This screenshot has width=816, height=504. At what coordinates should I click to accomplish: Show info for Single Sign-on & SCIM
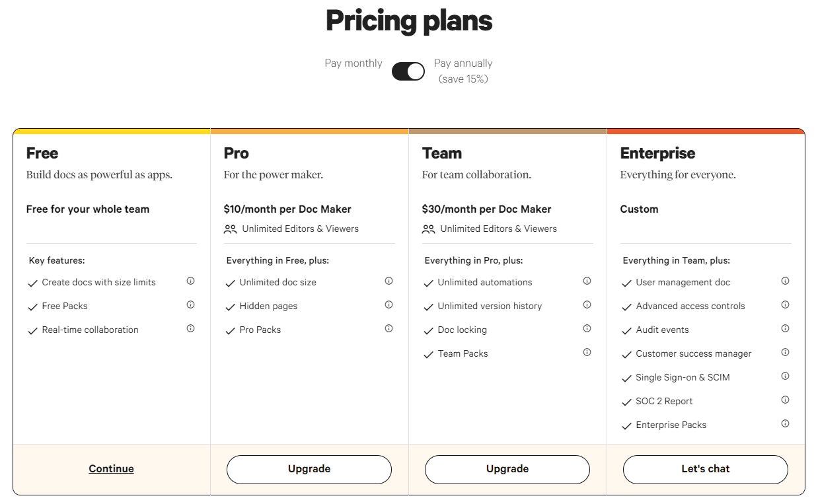(x=785, y=376)
